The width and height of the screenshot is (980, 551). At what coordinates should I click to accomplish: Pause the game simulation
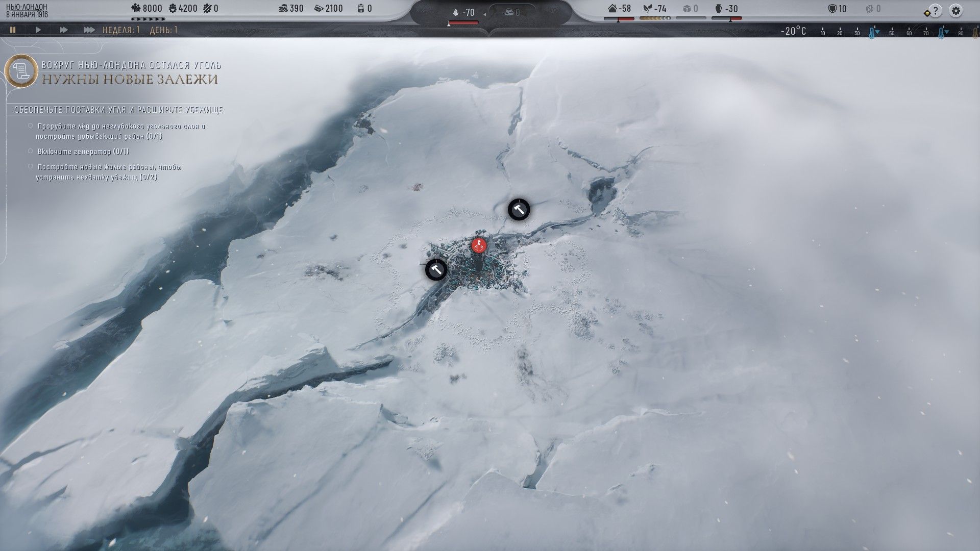point(13,30)
